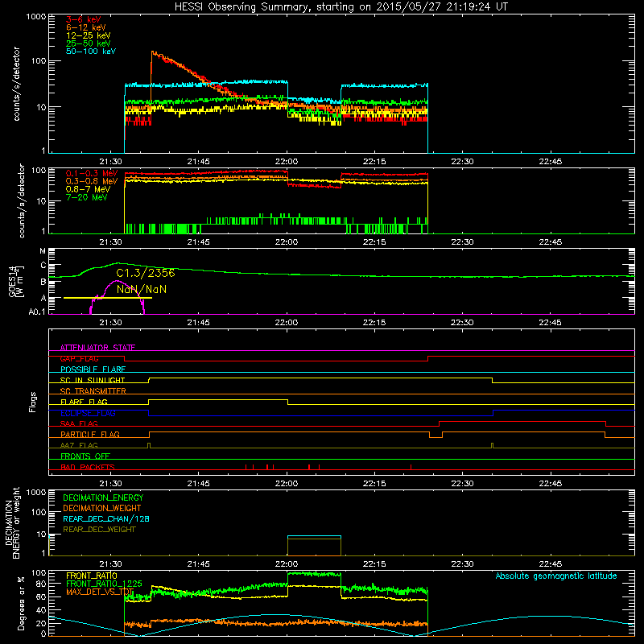644x644 pixels.
Task: Click the 21:30 tick label below the GOES panel
Action: (110, 323)
